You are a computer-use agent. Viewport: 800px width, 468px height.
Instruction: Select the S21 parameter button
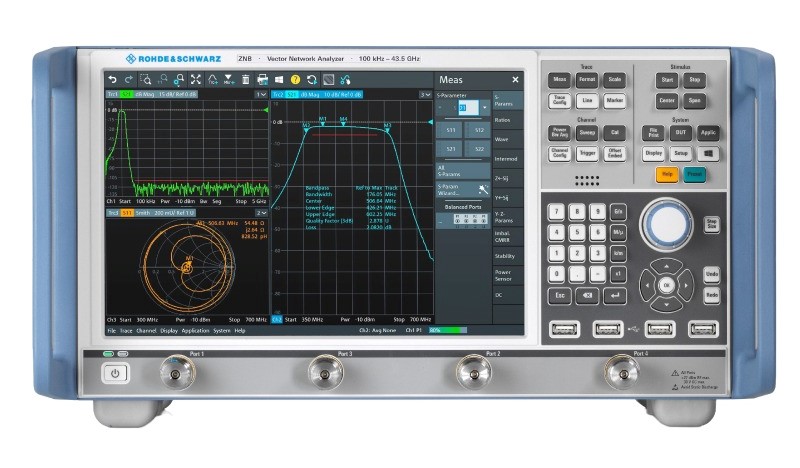coord(451,149)
